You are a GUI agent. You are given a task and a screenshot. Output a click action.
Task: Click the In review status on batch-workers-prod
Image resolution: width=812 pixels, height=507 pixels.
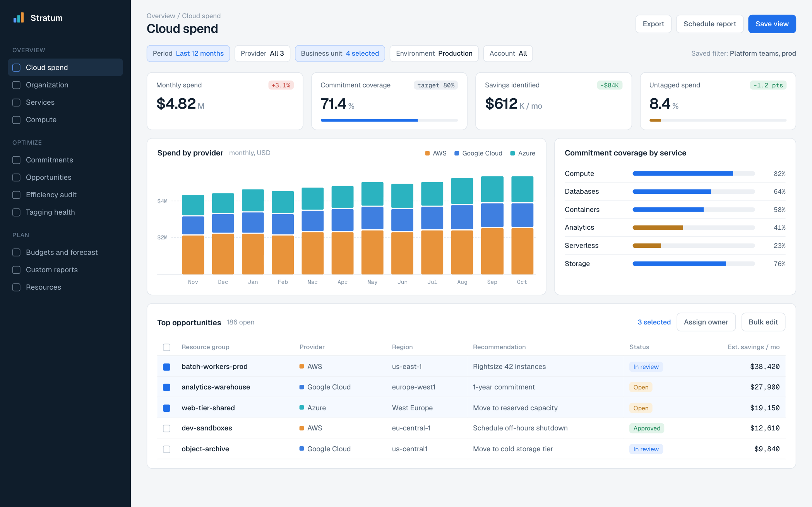[x=646, y=367]
